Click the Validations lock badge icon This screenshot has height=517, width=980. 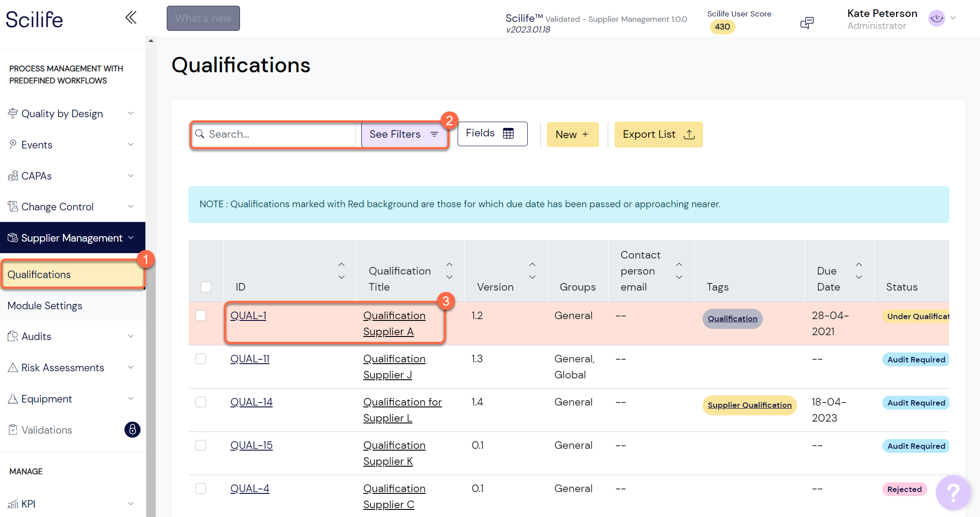click(132, 430)
